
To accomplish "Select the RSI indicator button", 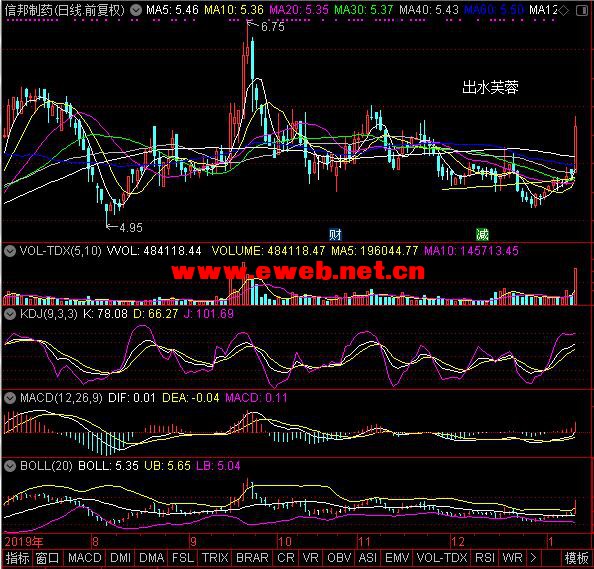I will [485, 558].
